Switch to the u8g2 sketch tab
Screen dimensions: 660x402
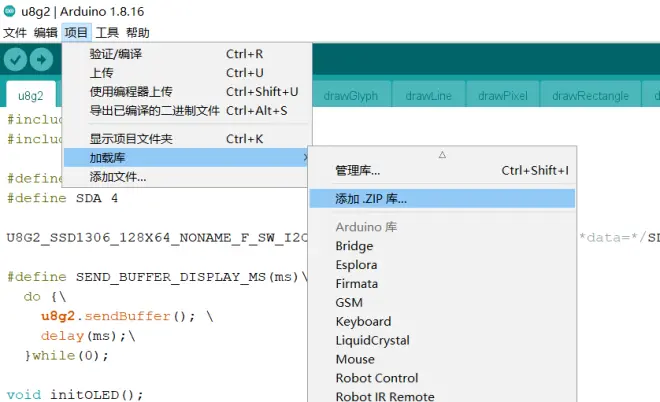click(31, 96)
